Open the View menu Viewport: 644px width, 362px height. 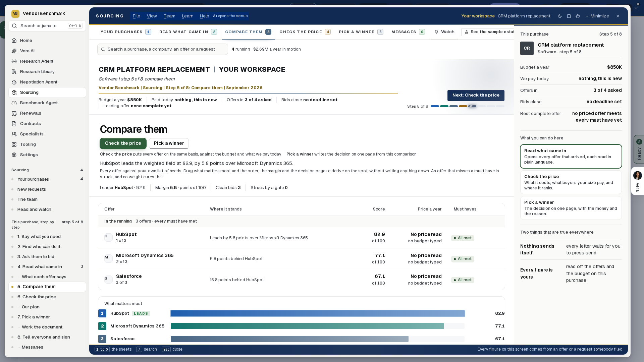tap(152, 16)
